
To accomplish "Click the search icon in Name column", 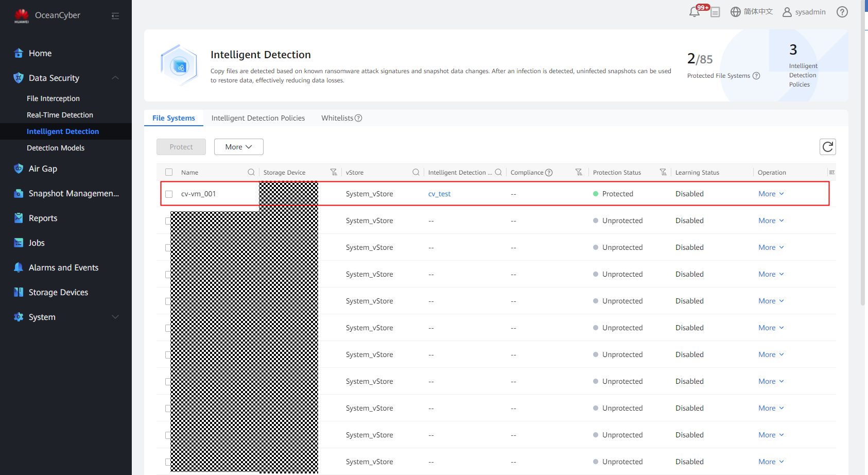I will tap(251, 172).
